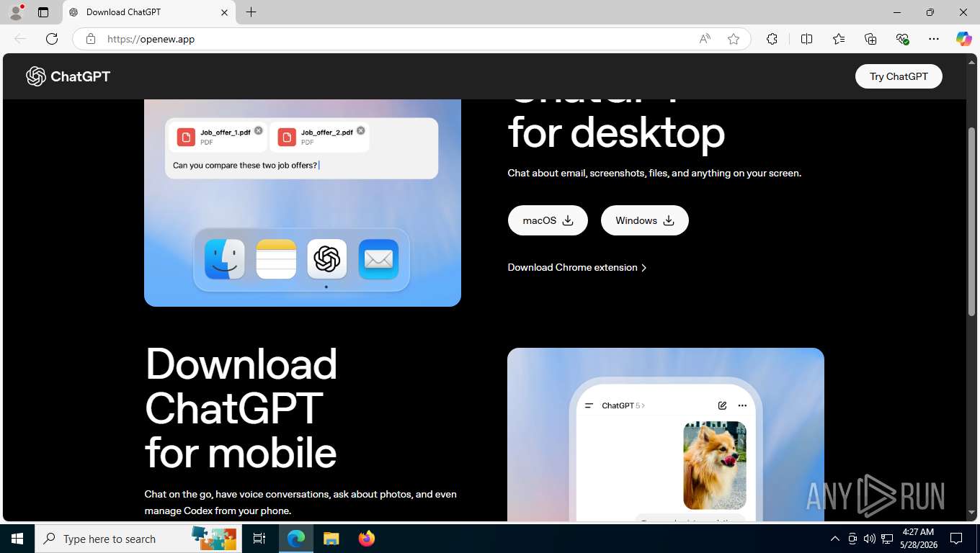Click the Job_offer_1.pdf file chip
The height and width of the screenshot is (553, 980).
(218, 137)
